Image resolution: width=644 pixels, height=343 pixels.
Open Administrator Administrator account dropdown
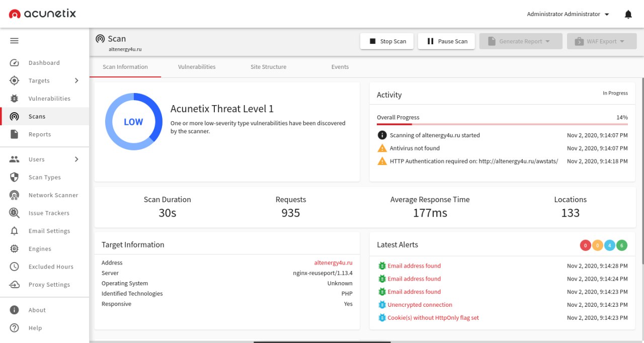pyautogui.click(x=568, y=14)
